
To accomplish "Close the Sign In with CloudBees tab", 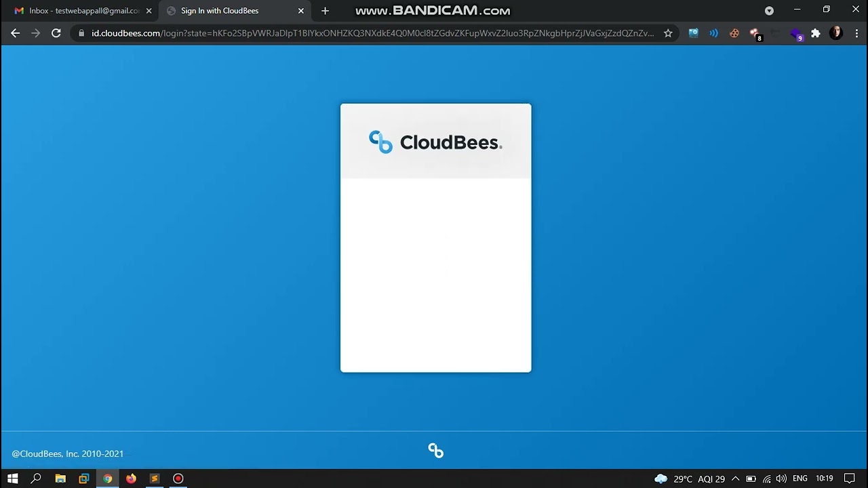I will tap(301, 11).
